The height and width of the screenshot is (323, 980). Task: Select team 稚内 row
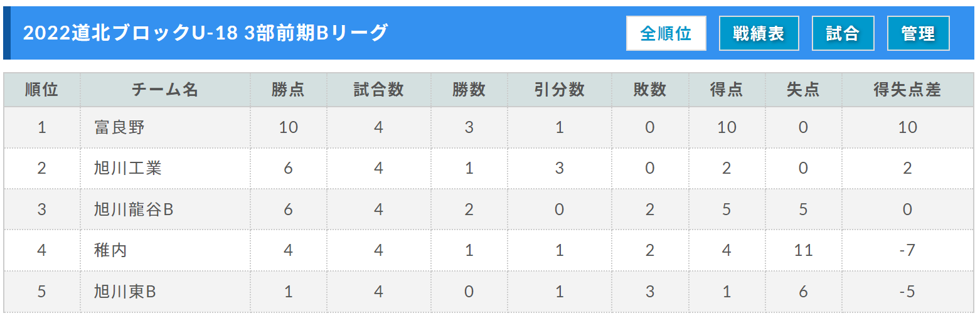coord(489,250)
